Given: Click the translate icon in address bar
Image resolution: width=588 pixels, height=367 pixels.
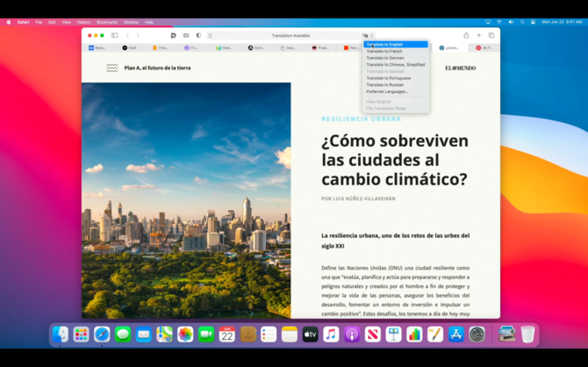Looking at the screenshot, I should [365, 36].
